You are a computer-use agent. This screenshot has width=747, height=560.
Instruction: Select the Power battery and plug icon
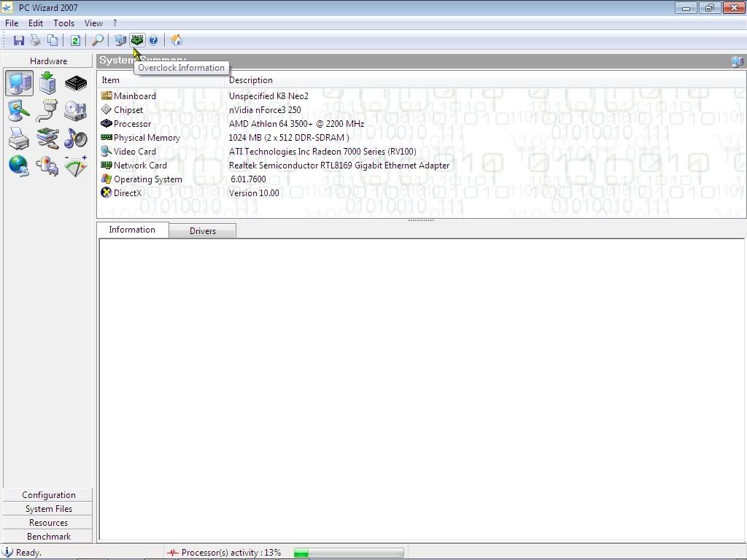[47, 166]
